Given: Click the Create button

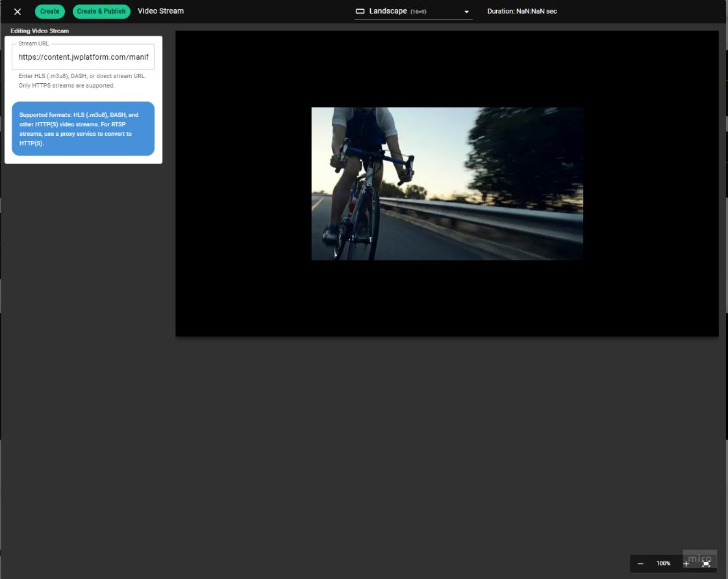Looking at the screenshot, I should tap(49, 11).
